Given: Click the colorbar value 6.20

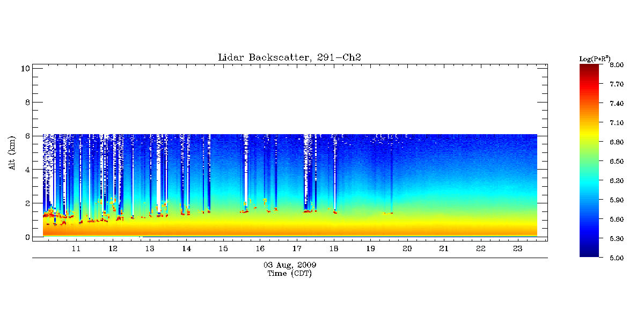Looking at the screenshot, I should pos(617,181).
